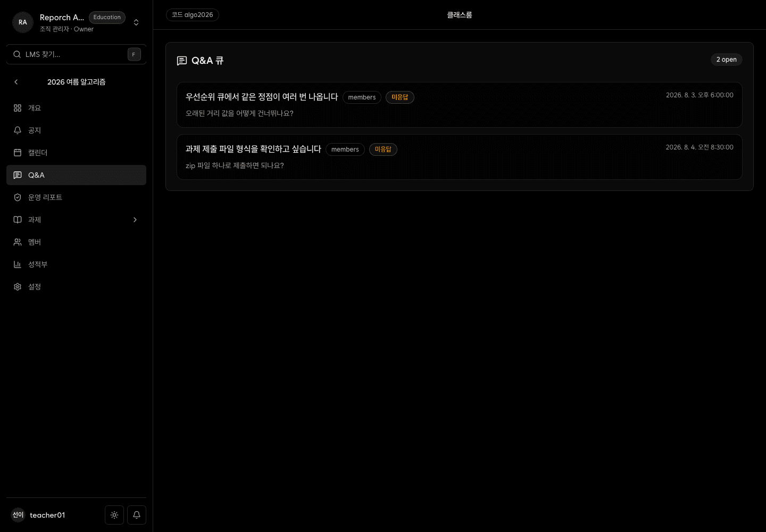Viewport: 766px width, 532px height.
Task: Click the 멤버 people icon
Action: pyautogui.click(x=18, y=242)
